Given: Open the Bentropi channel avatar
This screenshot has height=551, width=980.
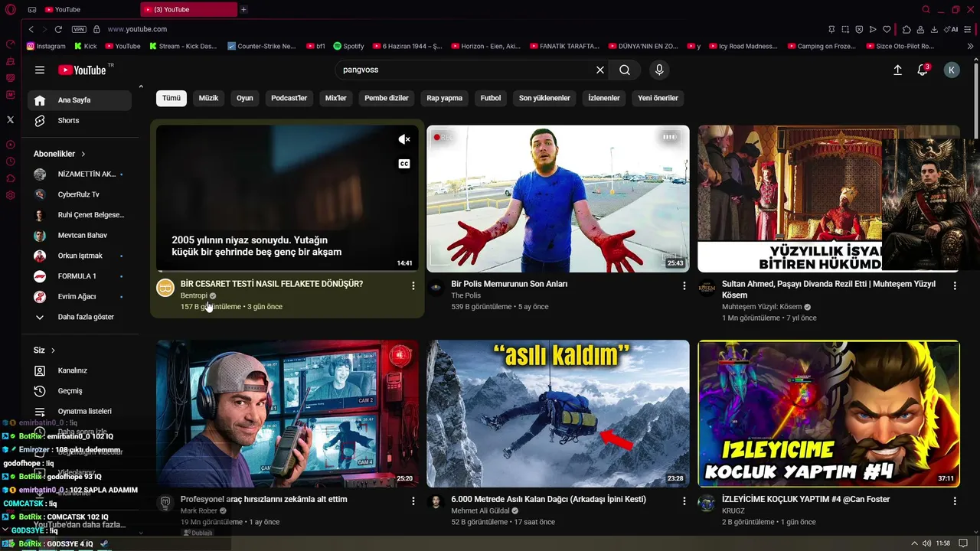Looking at the screenshot, I should pyautogui.click(x=165, y=288).
